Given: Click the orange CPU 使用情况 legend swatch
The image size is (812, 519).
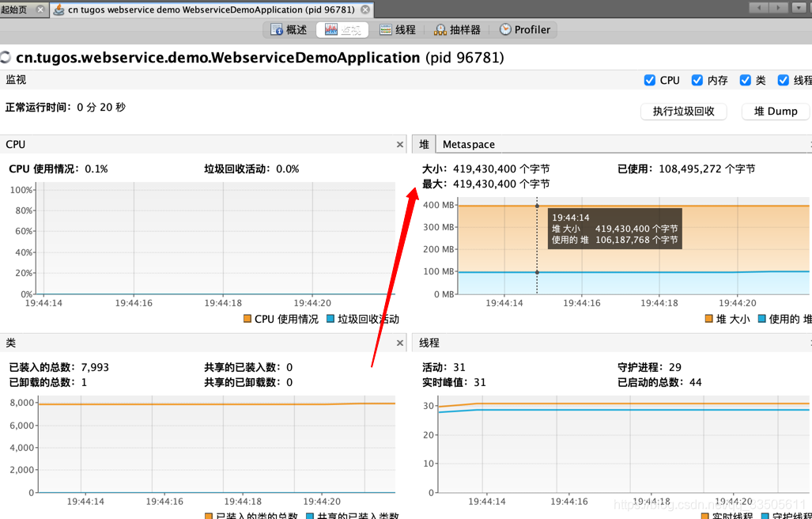Looking at the screenshot, I should pos(247,319).
